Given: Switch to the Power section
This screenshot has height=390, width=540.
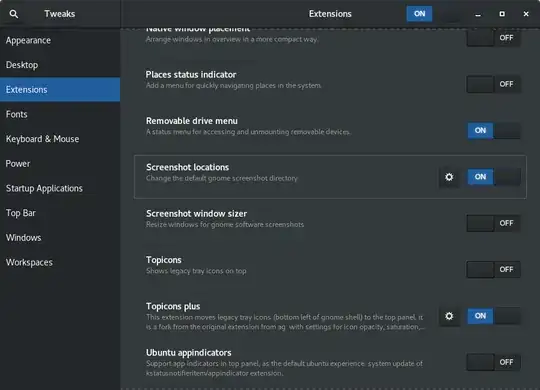Looking at the screenshot, I should (x=60, y=164).
